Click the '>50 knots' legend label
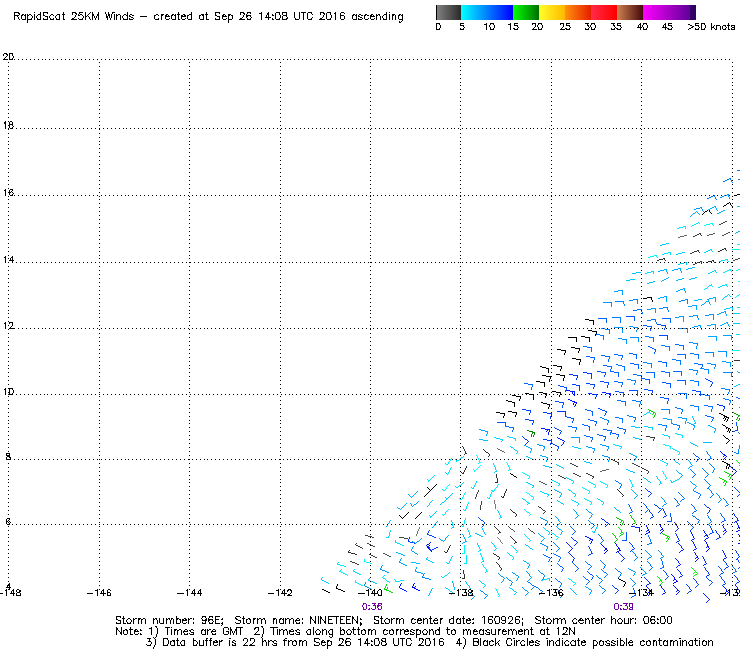The width and height of the screenshot is (740, 650). pos(711,27)
